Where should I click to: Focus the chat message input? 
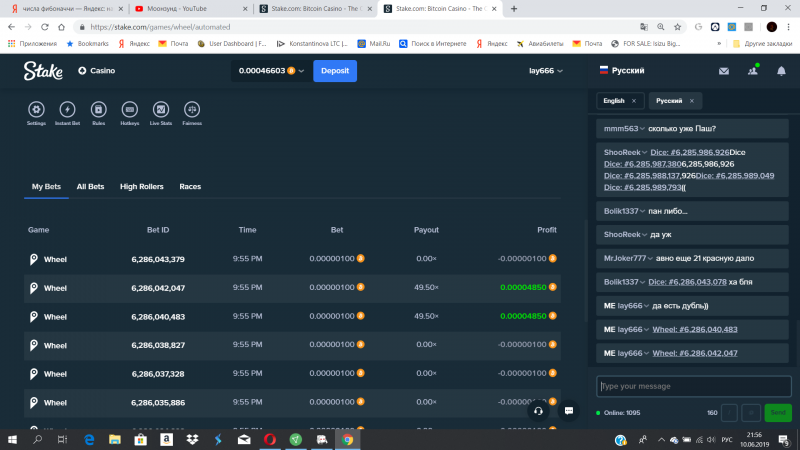[x=694, y=386]
